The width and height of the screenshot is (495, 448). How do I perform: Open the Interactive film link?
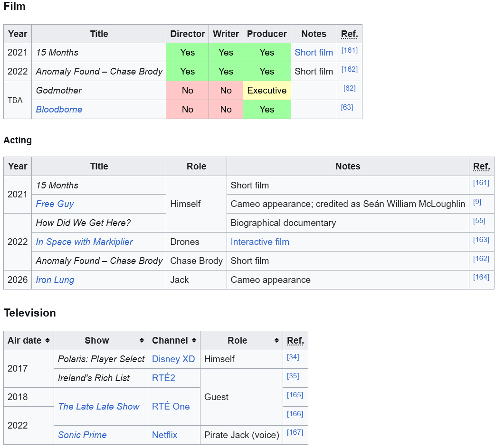(x=260, y=242)
